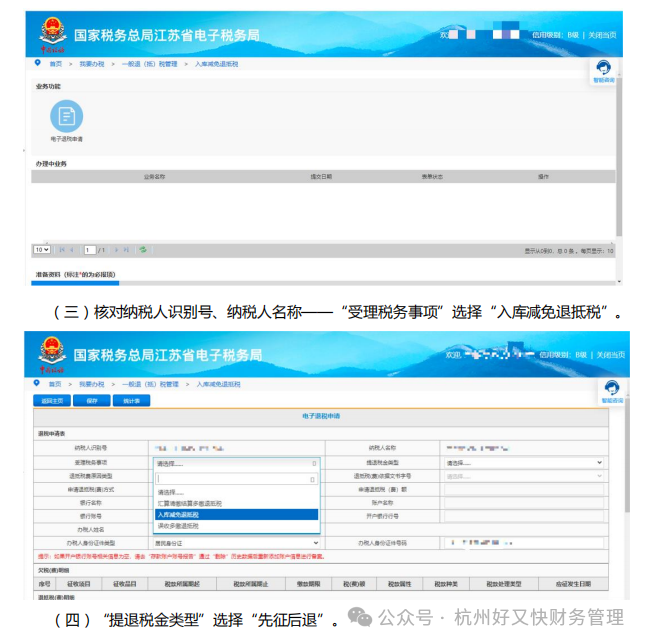Open 提退税金类型 dropdown

tap(524, 463)
